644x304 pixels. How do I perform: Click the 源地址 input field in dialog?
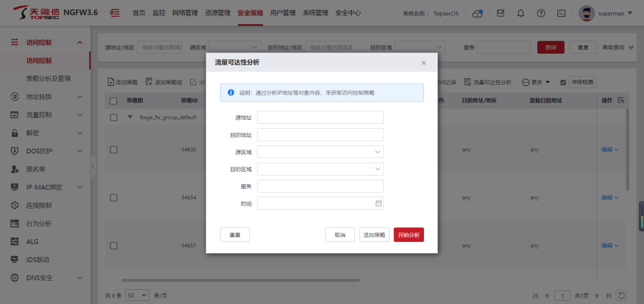pyautogui.click(x=320, y=117)
